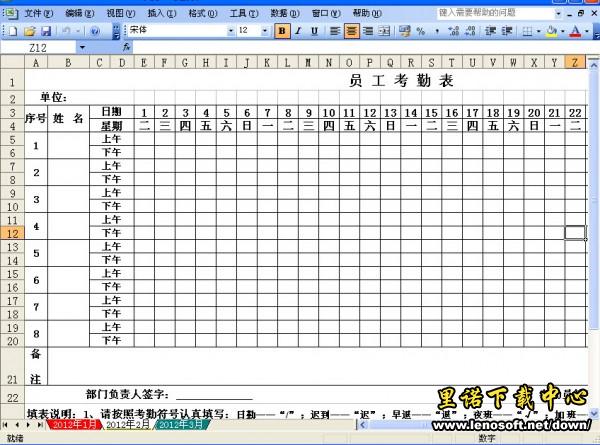Open the 文件 (File) menu
The height and width of the screenshot is (445, 600).
click(39, 13)
